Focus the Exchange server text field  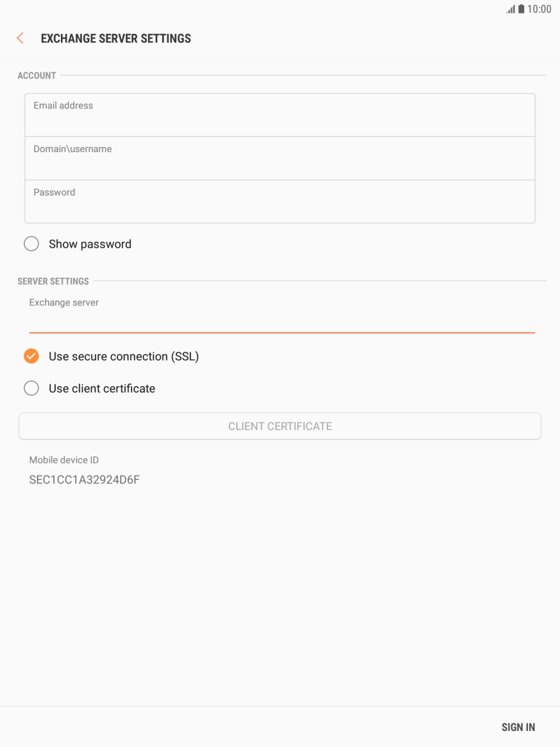click(x=282, y=321)
